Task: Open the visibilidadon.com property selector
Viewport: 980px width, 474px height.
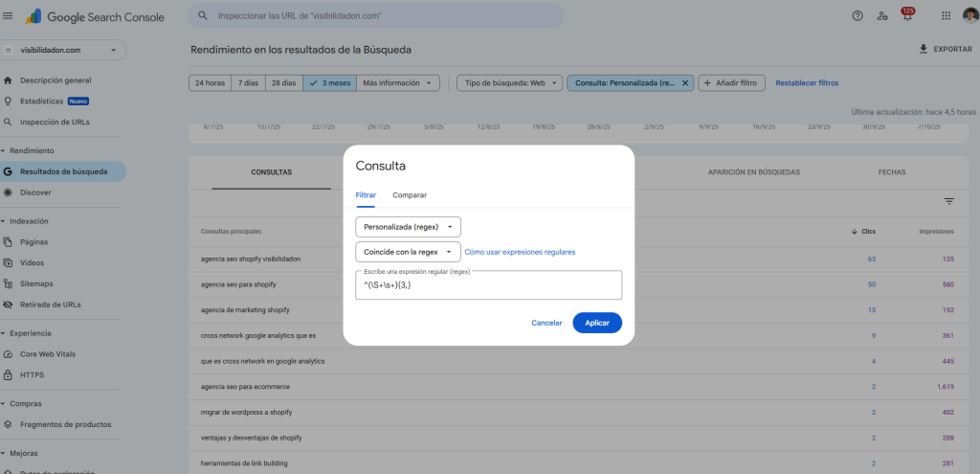Action: tap(63, 50)
